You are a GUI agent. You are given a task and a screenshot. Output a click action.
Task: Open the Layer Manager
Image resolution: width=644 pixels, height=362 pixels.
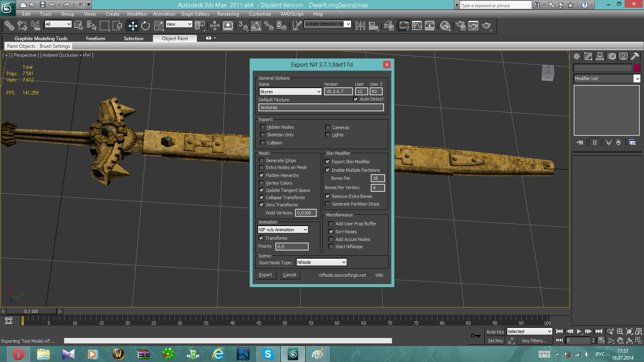pyautogui.click(x=389, y=26)
